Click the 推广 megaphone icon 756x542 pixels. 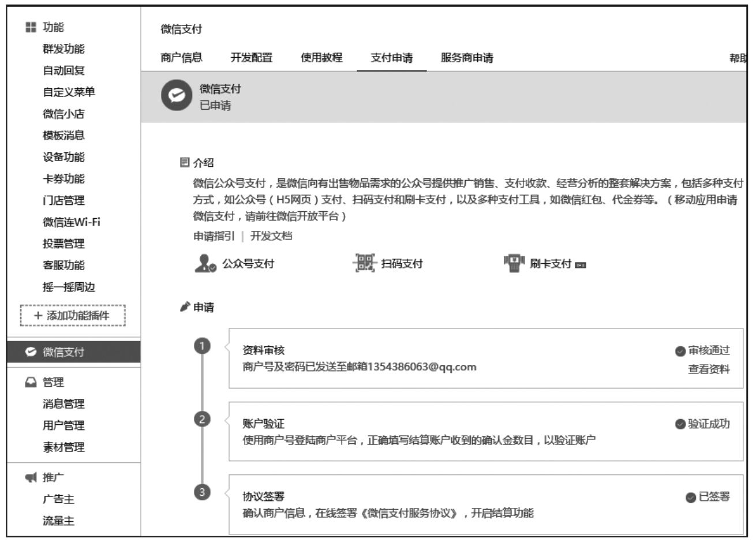click(31, 477)
